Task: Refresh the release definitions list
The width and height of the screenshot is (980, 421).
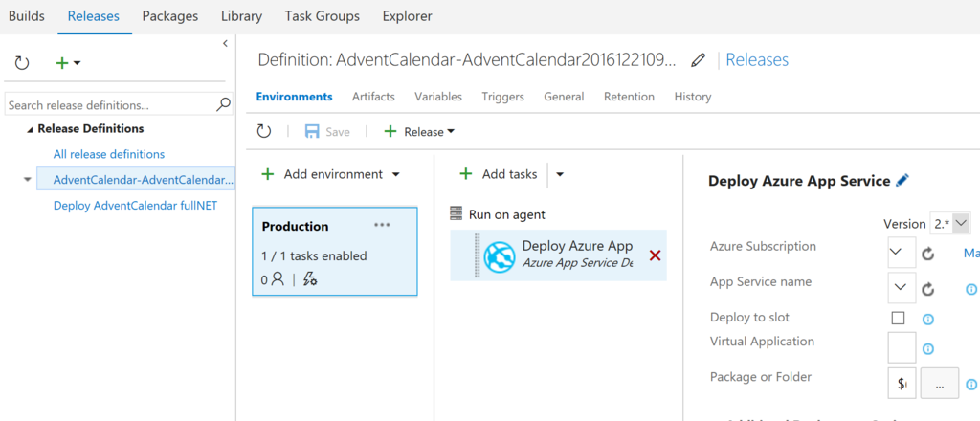Action: (x=22, y=62)
